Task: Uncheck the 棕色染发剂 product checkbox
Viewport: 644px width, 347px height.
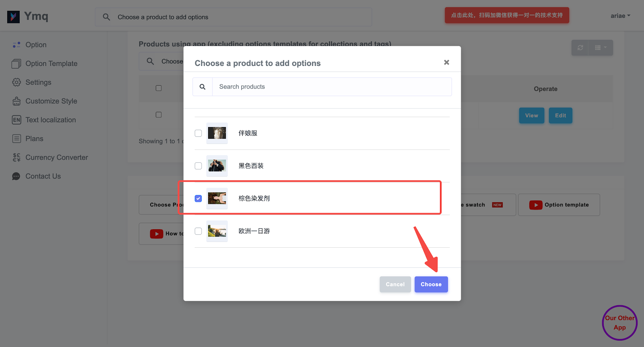Action: 198,199
